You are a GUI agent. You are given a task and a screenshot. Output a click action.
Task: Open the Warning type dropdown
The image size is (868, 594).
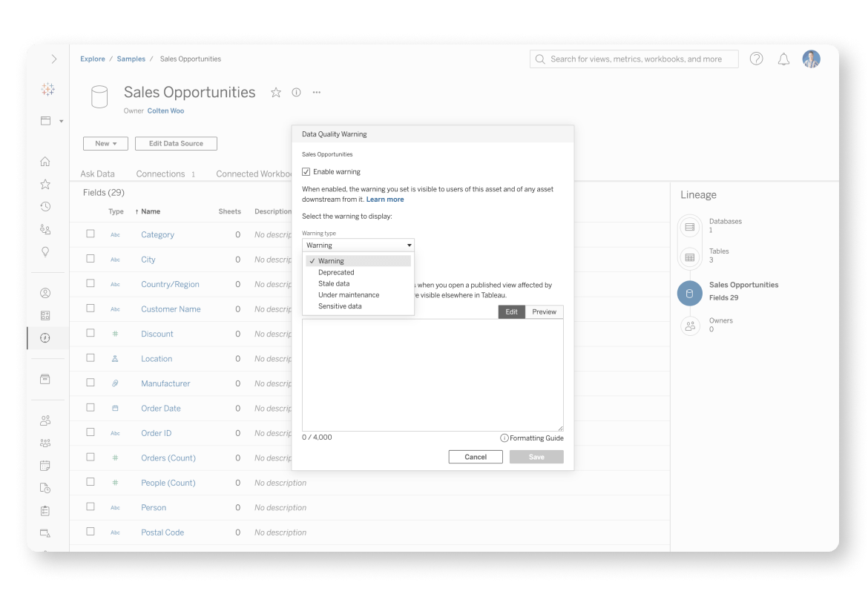tap(358, 245)
